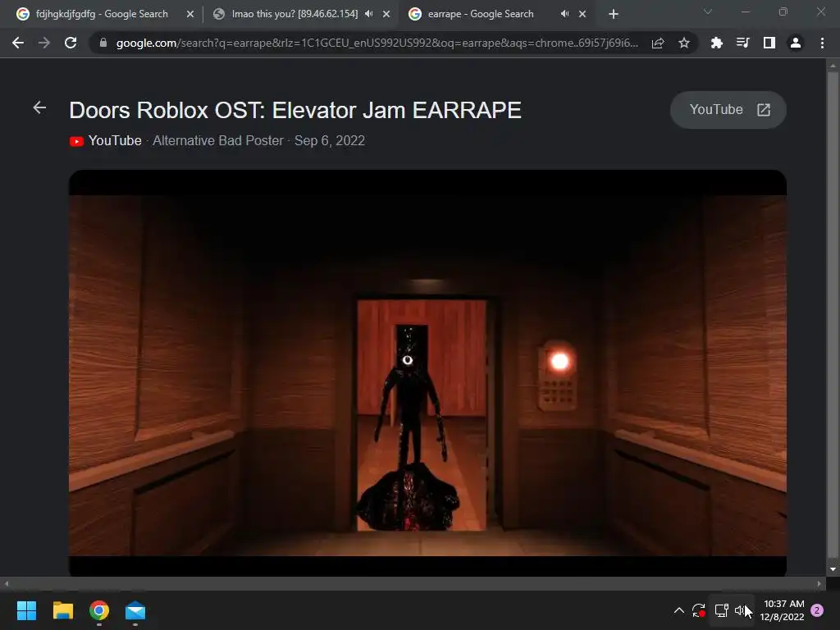The width and height of the screenshot is (840, 630).
Task: Click the address bar URL
Action: (377, 43)
